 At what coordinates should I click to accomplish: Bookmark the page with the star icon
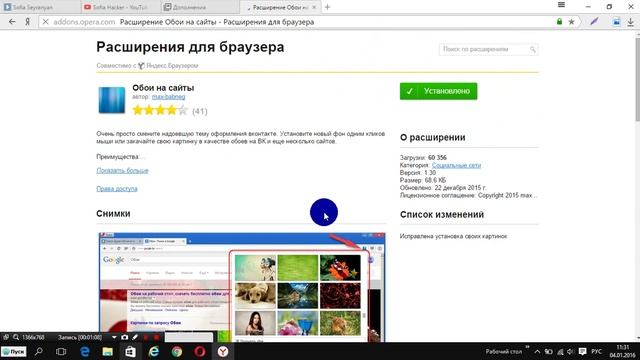click(x=571, y=22)
